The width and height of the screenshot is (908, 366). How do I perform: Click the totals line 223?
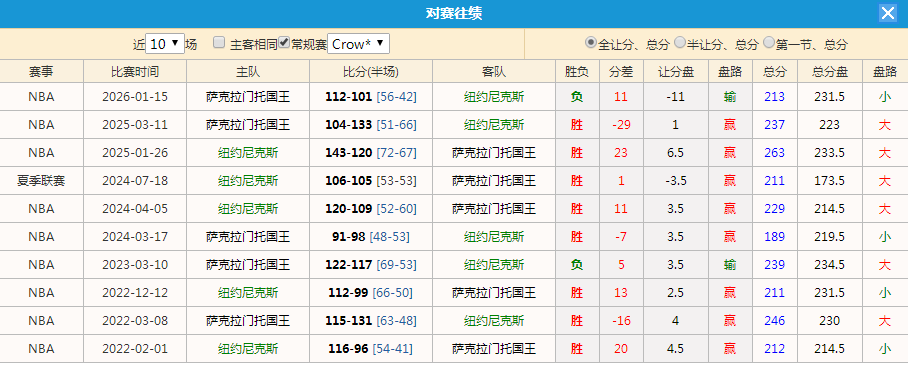[x=830, y=125]
